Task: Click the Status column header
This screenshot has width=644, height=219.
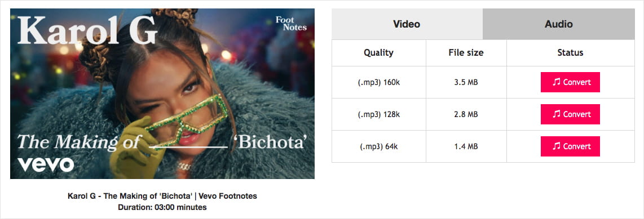Action: [570, 52]
